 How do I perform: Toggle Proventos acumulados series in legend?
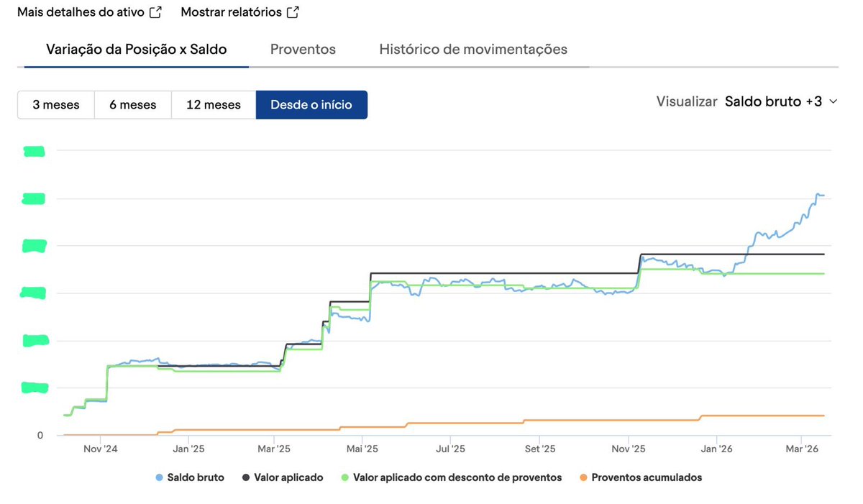click(641, 477)
